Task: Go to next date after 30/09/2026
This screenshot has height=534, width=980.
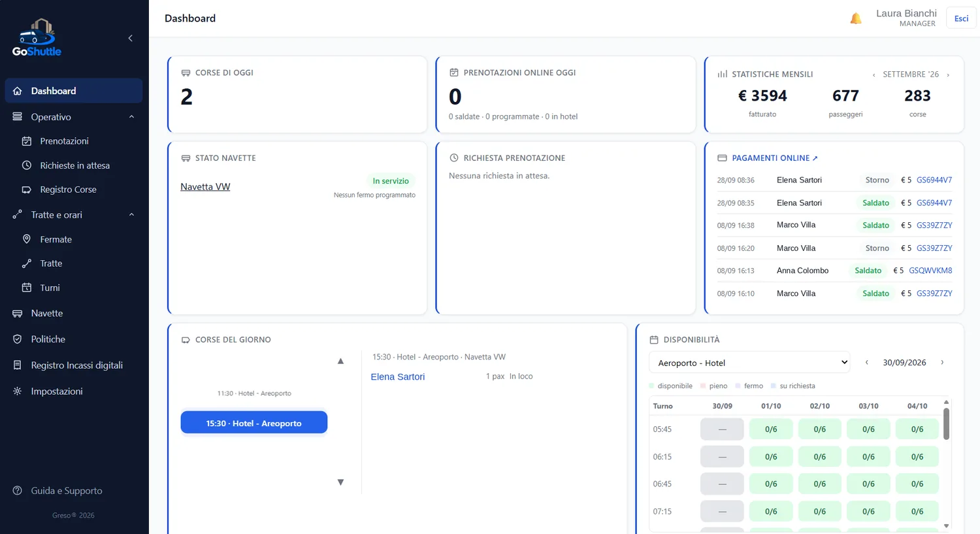Action: 942,363
